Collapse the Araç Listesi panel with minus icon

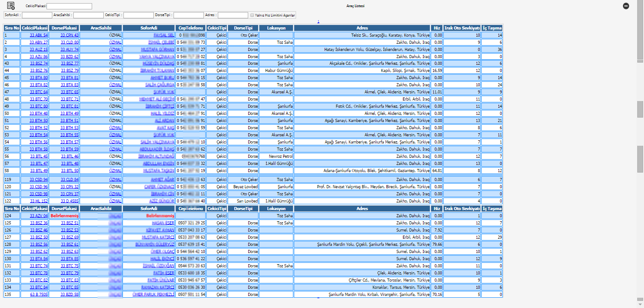[626, 6]
